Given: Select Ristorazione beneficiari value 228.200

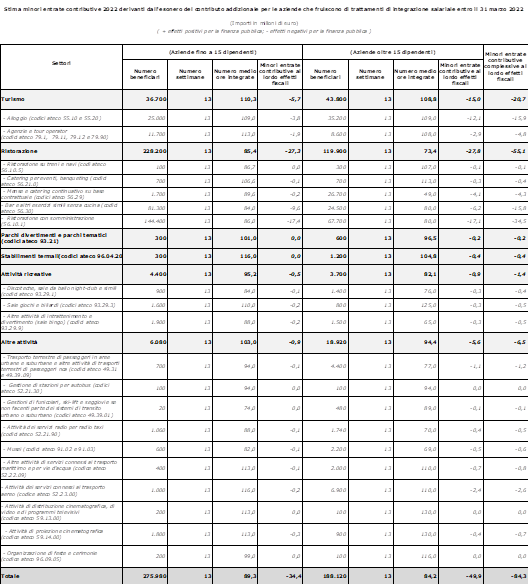Looking at the screenshot, I should click(x=154, y=151).
